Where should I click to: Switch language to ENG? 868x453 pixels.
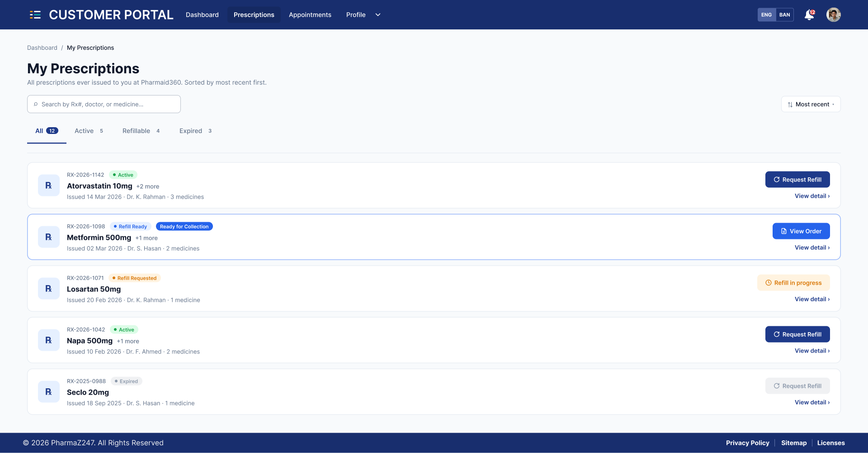click(x=767, y=15)
